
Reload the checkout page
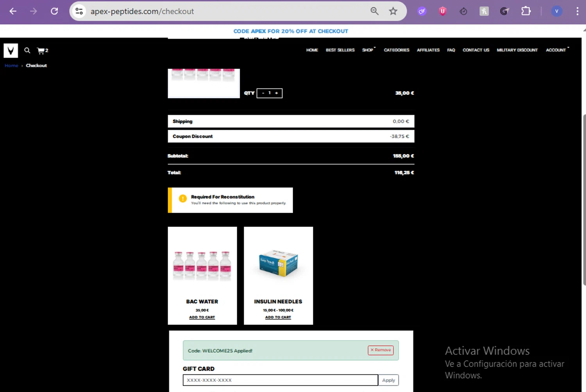(x=54, y=11)
